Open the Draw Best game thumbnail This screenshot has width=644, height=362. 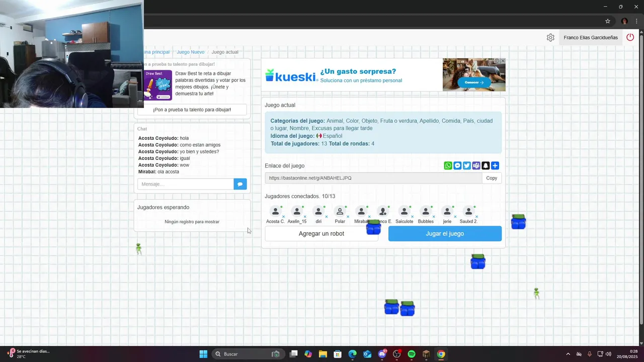158,85
